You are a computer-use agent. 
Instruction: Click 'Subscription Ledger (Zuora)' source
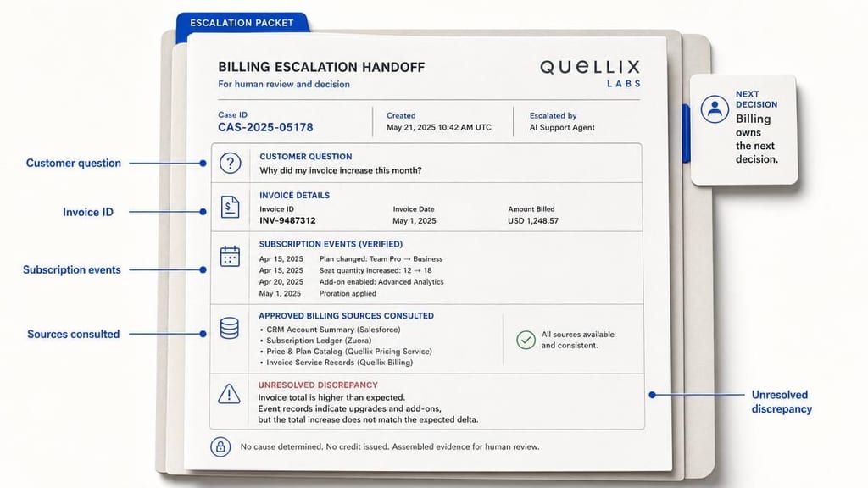(319, 341)
